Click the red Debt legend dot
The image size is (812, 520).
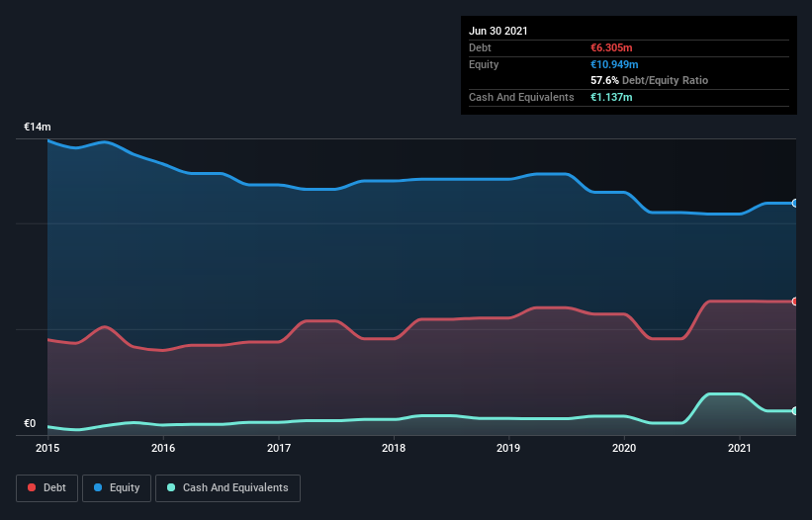32,487
